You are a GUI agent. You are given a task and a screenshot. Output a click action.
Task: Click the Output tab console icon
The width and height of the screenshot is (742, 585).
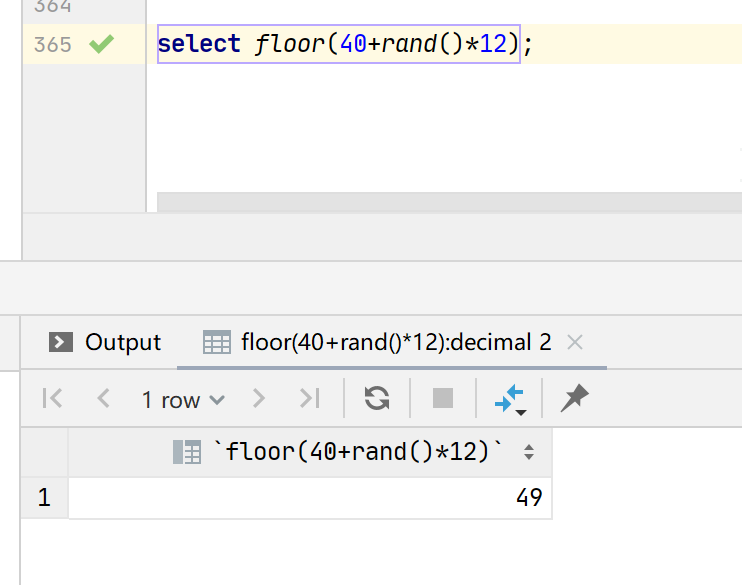point(61,342)
